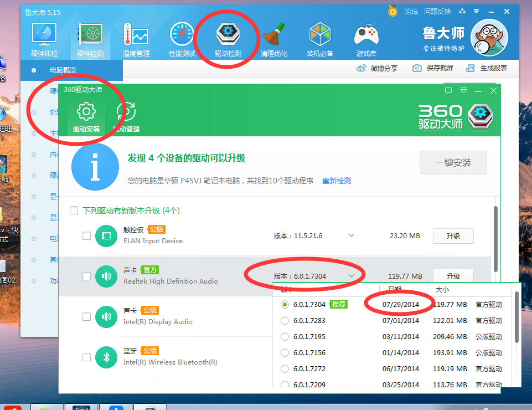Click 生成报表 button

point(487,68)
